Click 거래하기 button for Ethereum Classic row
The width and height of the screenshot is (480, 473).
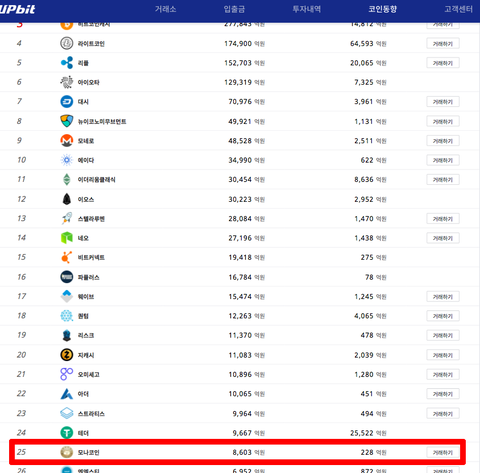pos(443,180)
